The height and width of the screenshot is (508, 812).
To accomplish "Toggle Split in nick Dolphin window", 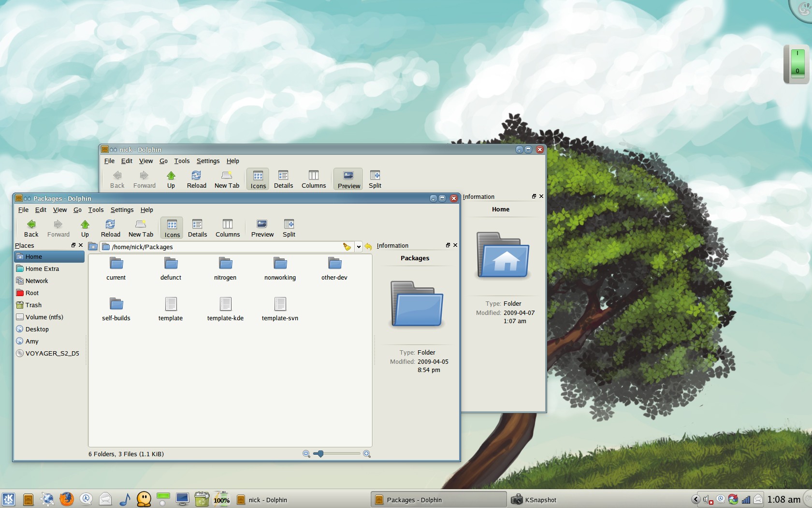I will coord(375,179).
